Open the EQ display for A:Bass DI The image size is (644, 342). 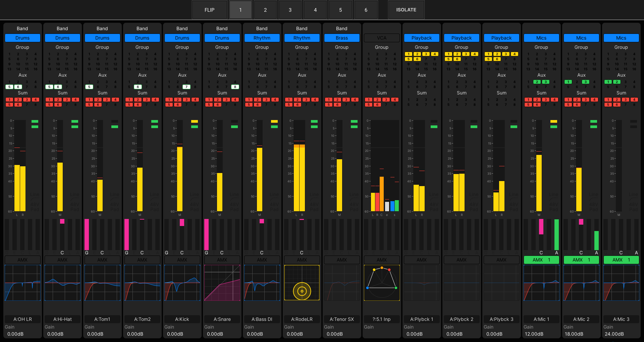pyautogui.click(x=262, y=283)
